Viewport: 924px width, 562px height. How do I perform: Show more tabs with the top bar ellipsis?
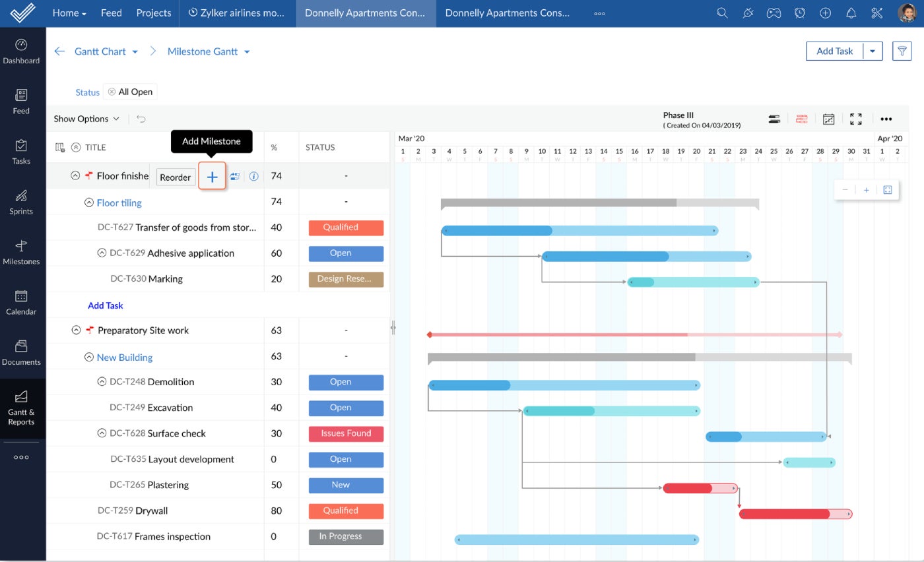click(599, 13)
